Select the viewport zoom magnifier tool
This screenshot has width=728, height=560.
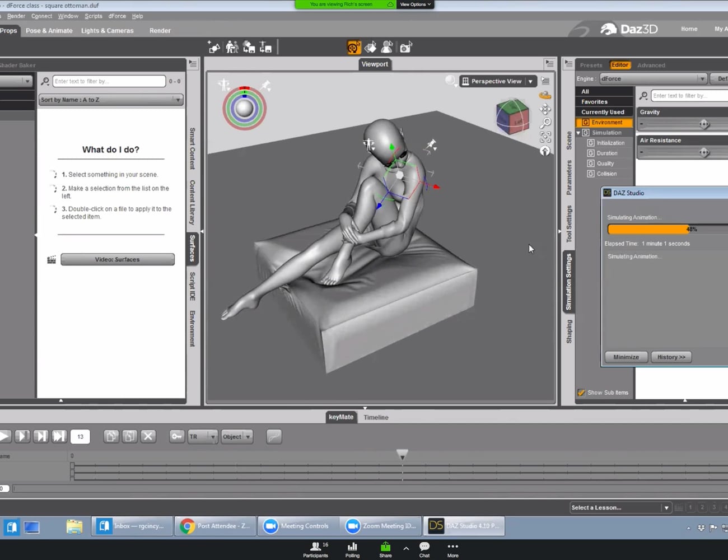545,122
